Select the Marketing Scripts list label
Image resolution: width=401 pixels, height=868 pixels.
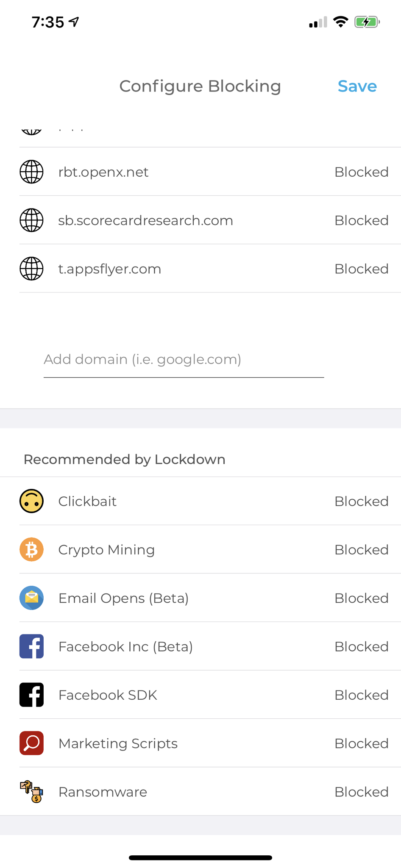point(118,743)
